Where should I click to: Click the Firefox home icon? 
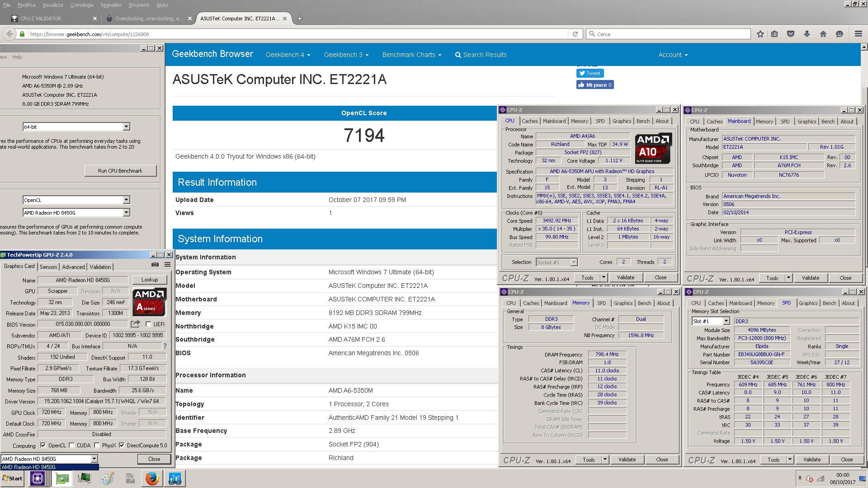[x=823, y=34]
